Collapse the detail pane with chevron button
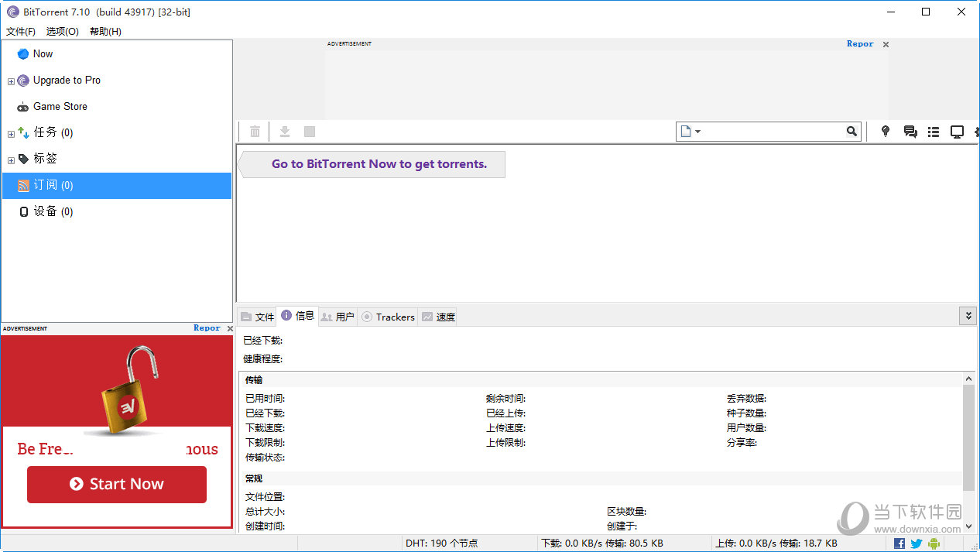The width and height of the screenshot is (980, 552). 968,316
